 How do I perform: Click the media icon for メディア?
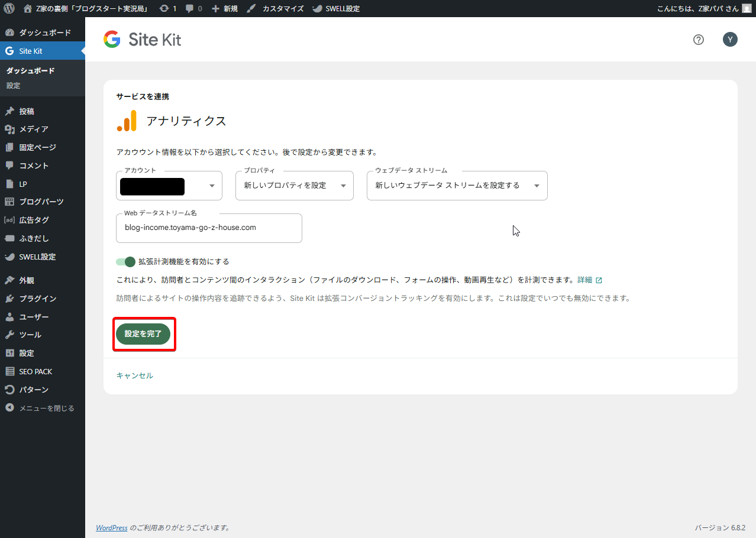9,129
